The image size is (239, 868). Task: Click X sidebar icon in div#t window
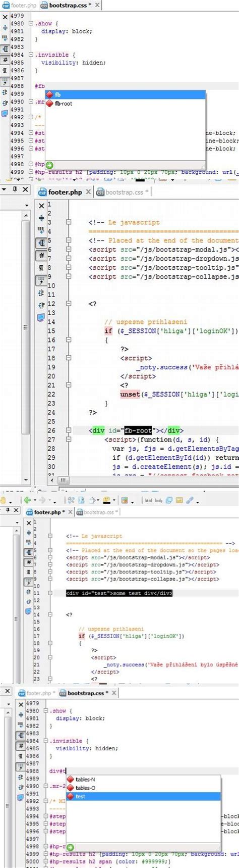click(21, 704)
